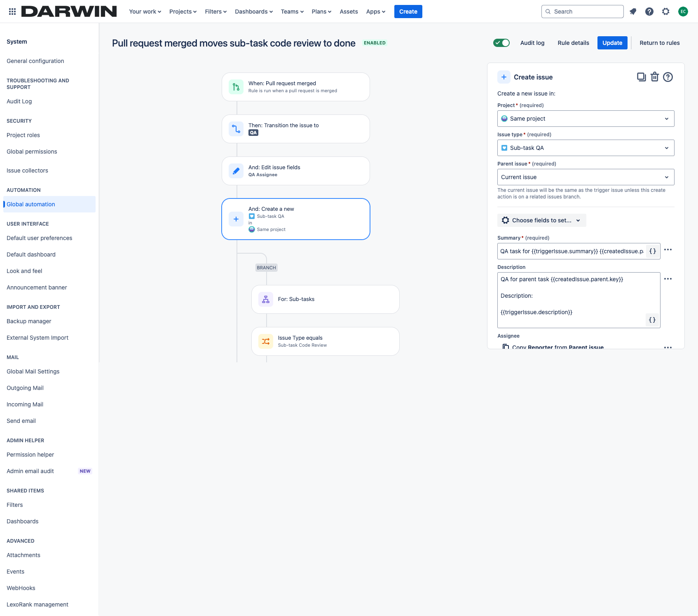
Task: Open Parent issue dropdown showing Current issue
Action: click(586, 177)
